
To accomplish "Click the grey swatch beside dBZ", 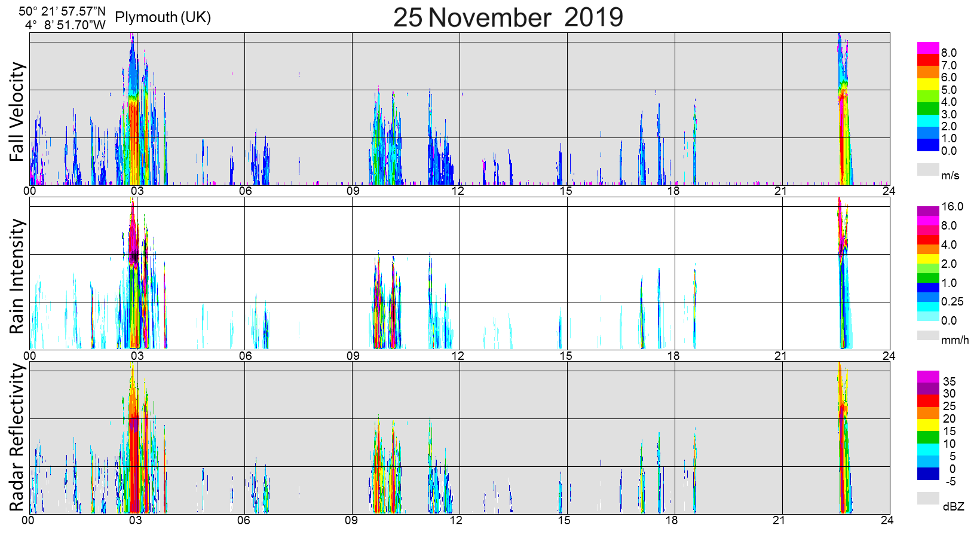I will 928,498.
